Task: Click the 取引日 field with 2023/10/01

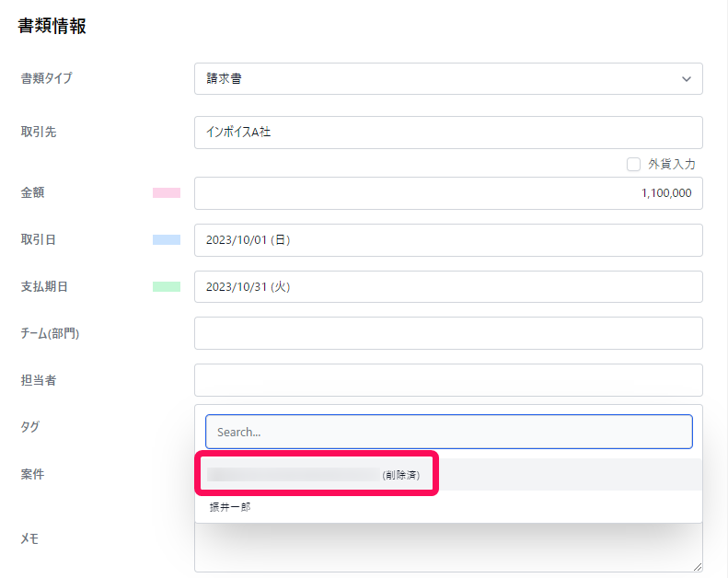Action: [x=448, y=240]
